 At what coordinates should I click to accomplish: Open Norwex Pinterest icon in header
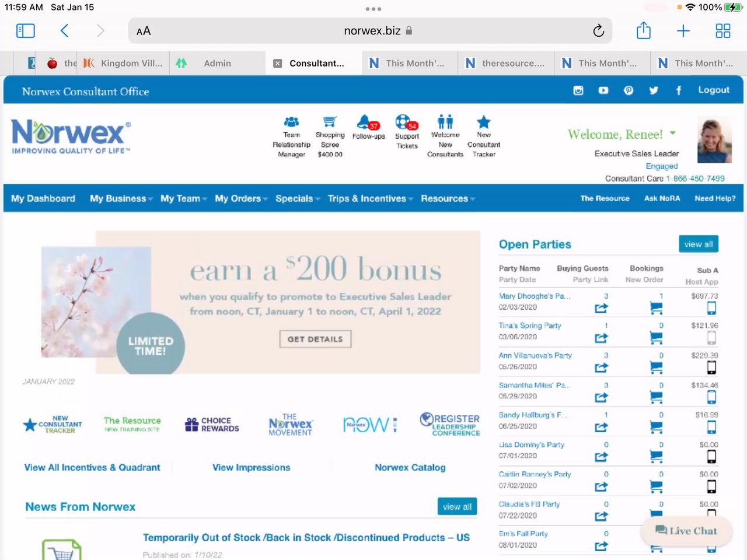tap(629, 90)
